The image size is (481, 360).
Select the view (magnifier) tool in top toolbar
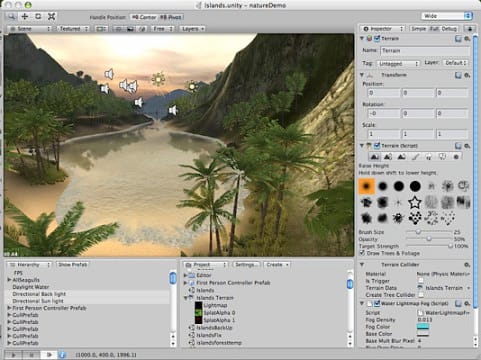click(11, 16)
